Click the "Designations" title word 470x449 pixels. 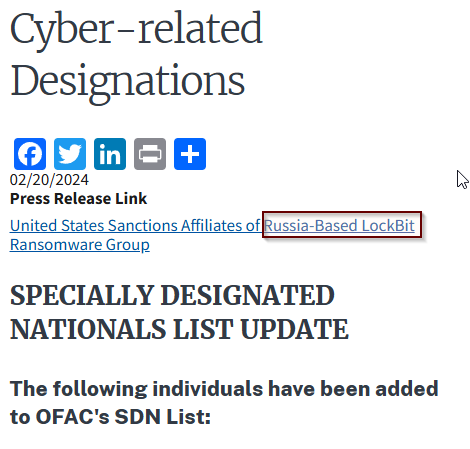(128, 83)
